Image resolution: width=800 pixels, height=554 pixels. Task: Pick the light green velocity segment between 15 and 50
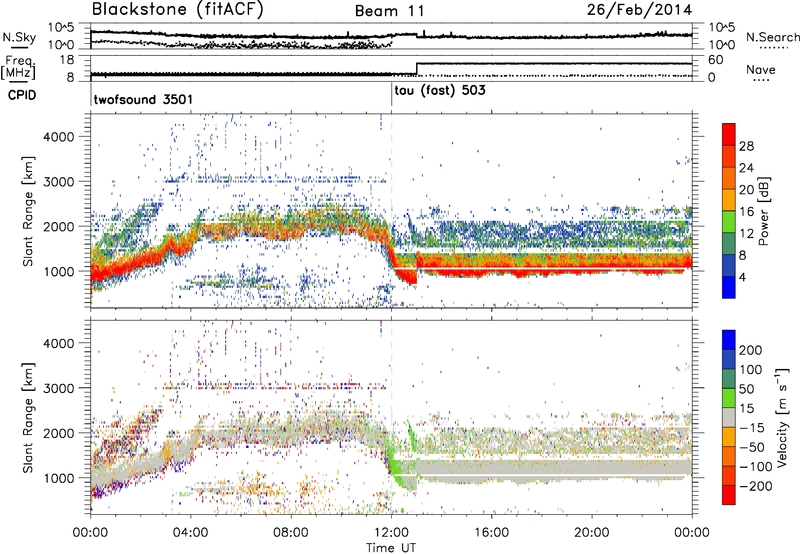(729, 399)
